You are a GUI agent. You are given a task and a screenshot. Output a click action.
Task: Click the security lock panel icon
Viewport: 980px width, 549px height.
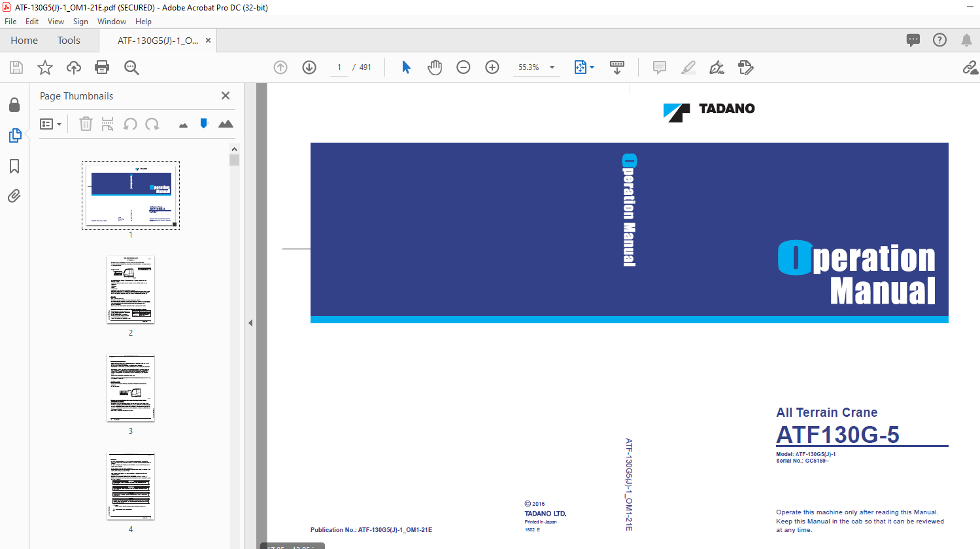click(14, 105)
